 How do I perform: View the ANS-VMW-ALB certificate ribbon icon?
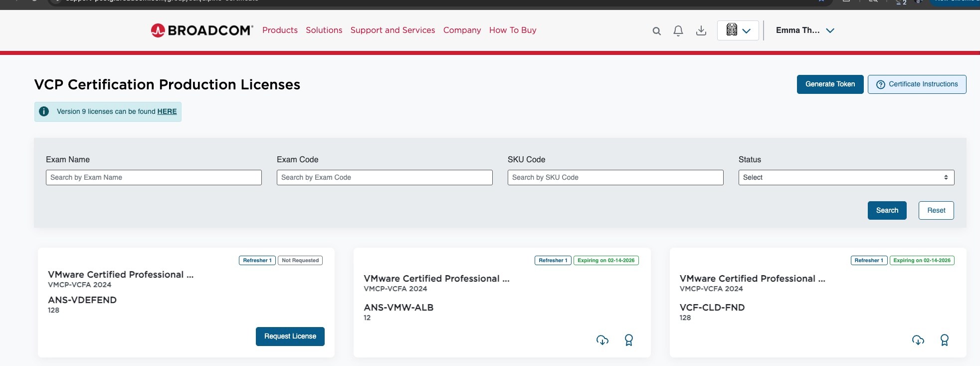point(629,340)
